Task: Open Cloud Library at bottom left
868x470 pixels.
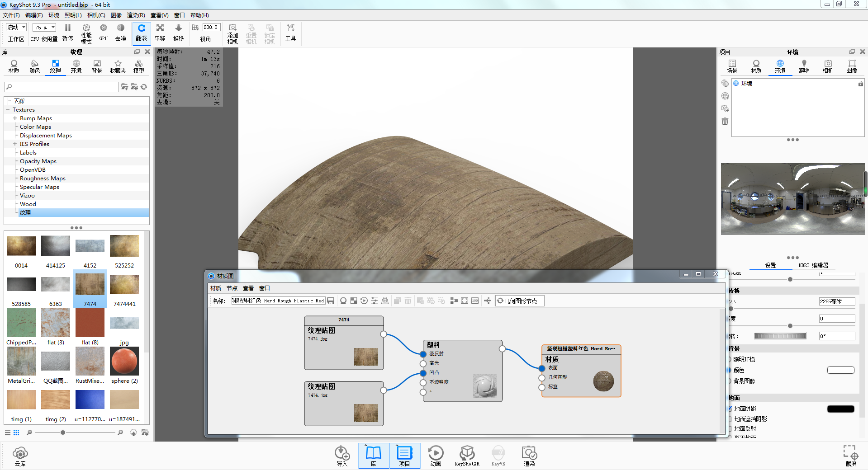Action: pyautogui.click(x=20, y=456)
